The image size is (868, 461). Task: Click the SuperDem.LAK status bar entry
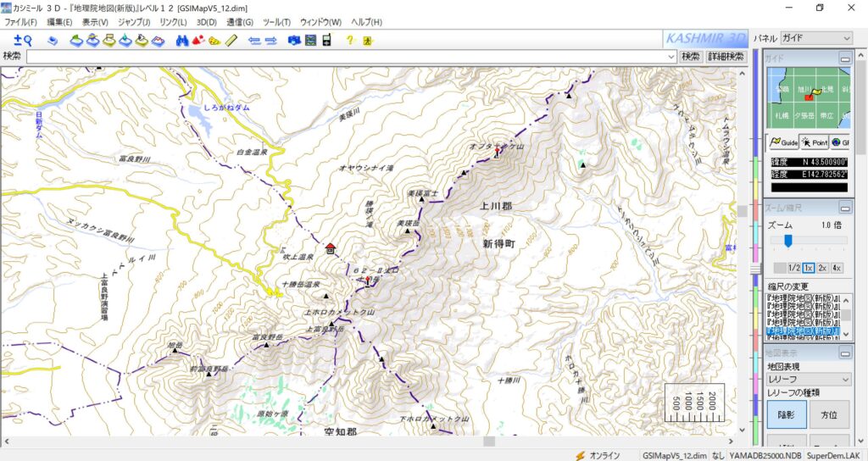pyautogui.click(x=833, y=455)
